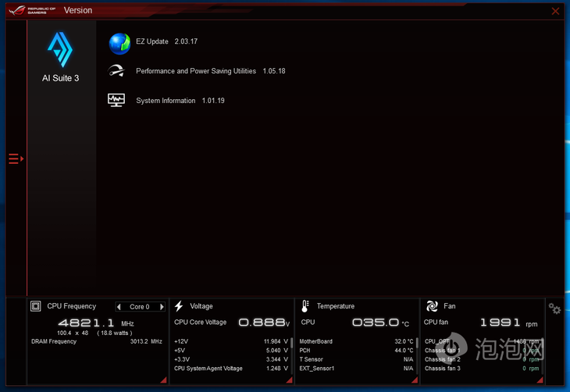
Task: Click the System Information monitor icon
Action: click(116, 101)
